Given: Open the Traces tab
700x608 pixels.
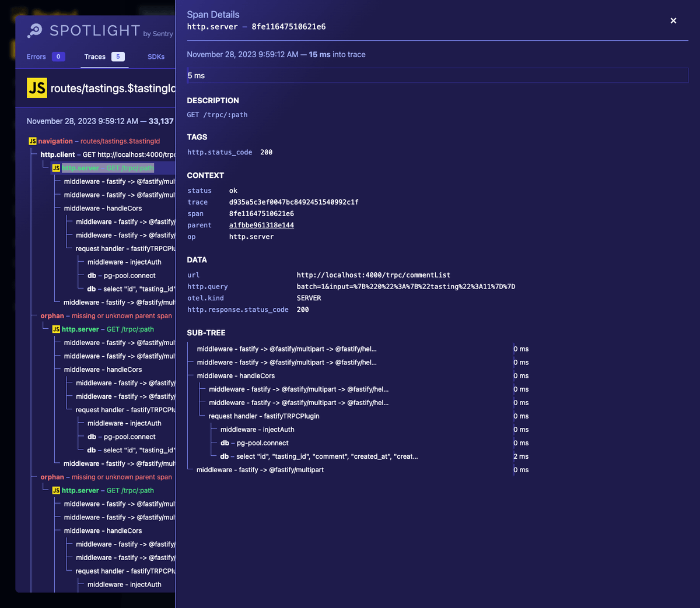Looking at the screenshot, I should (x=95, y=57).
